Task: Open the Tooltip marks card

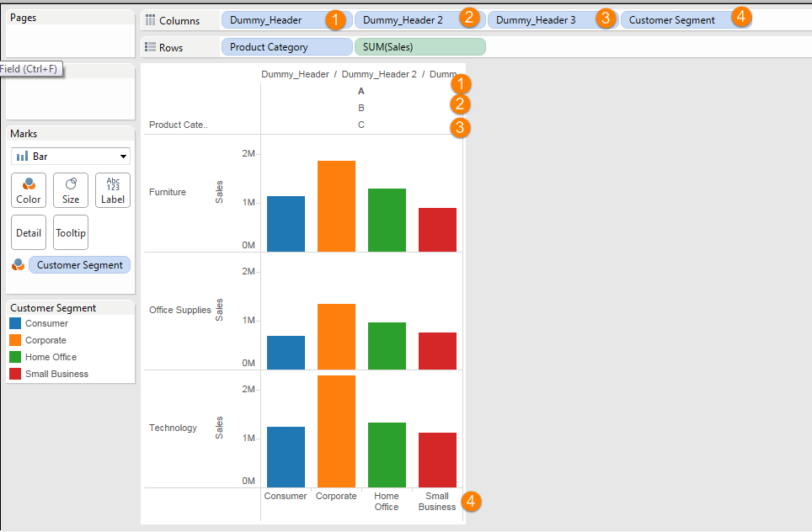Action: (71, 232)
